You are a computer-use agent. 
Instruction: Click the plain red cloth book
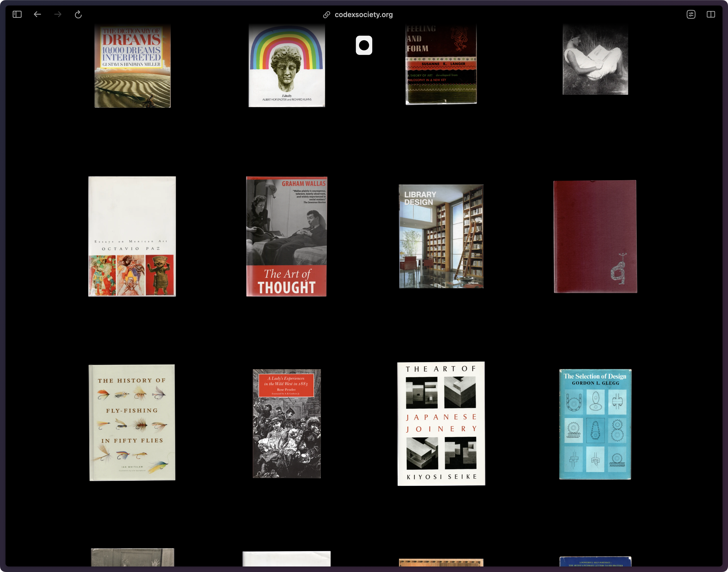pyautogui.click(x=595, y=236)
